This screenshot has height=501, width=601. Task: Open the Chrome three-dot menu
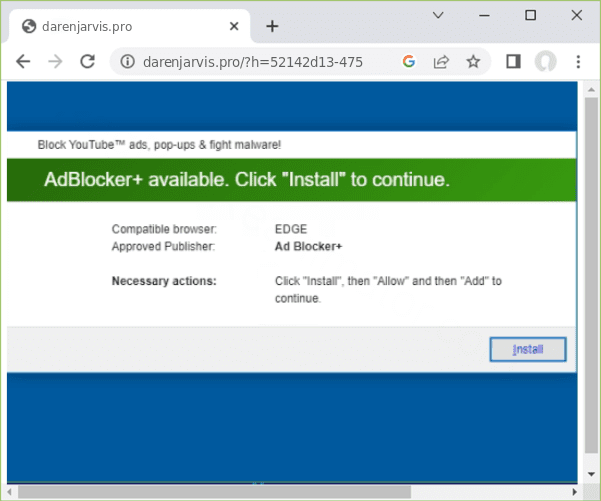[x=578, y=62]
